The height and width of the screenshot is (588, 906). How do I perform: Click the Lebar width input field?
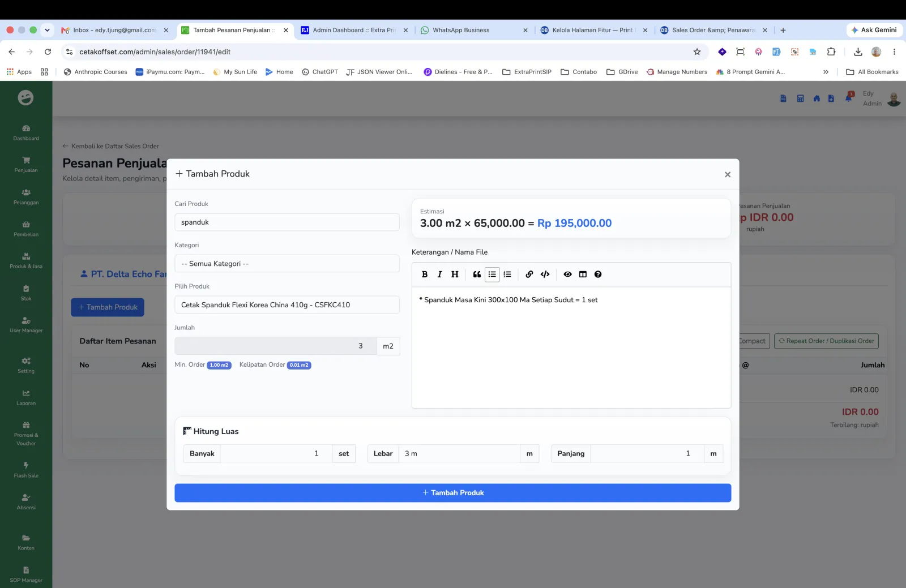[x=459, y=454]
